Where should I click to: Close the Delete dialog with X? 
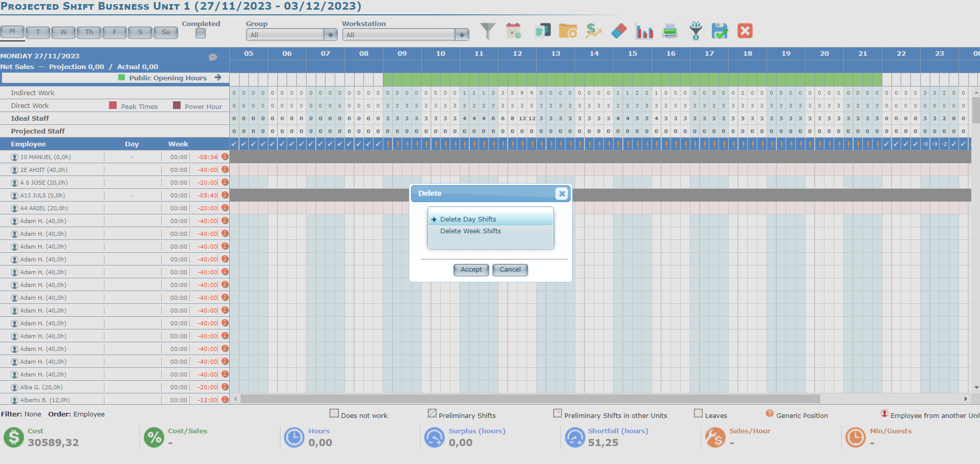[562, 193]
